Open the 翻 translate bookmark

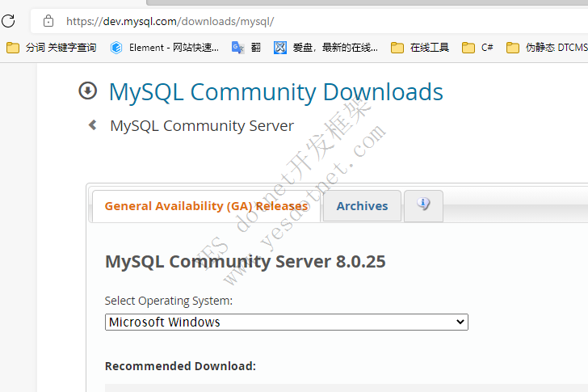246,48
